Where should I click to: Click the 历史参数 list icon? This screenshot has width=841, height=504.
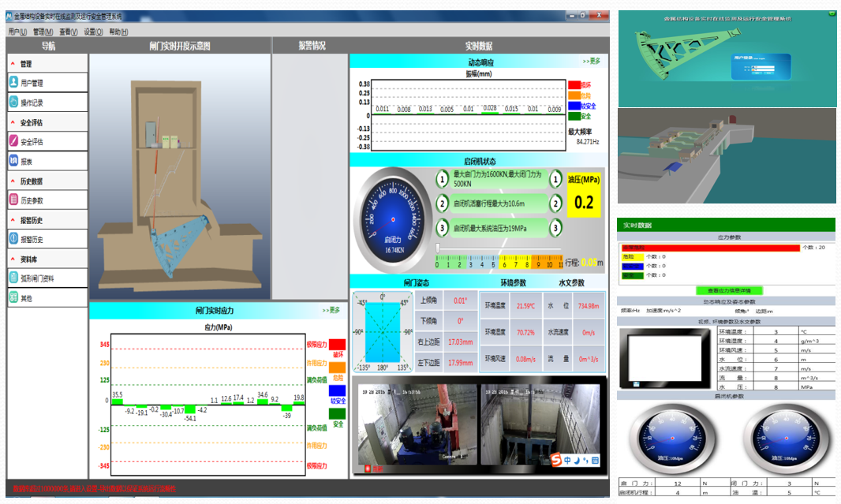pos(14,200)
